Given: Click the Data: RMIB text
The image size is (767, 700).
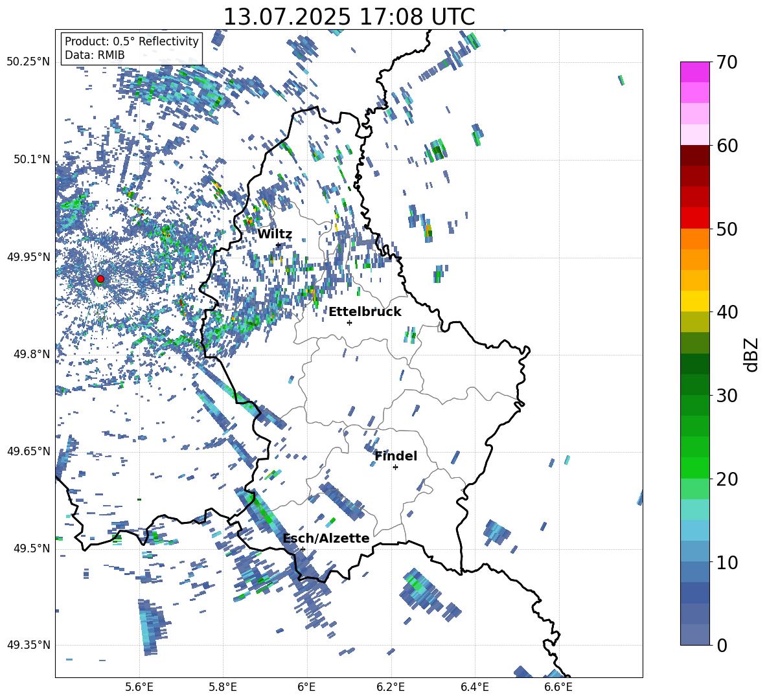Looking at the screenshot, I should 95,55.
